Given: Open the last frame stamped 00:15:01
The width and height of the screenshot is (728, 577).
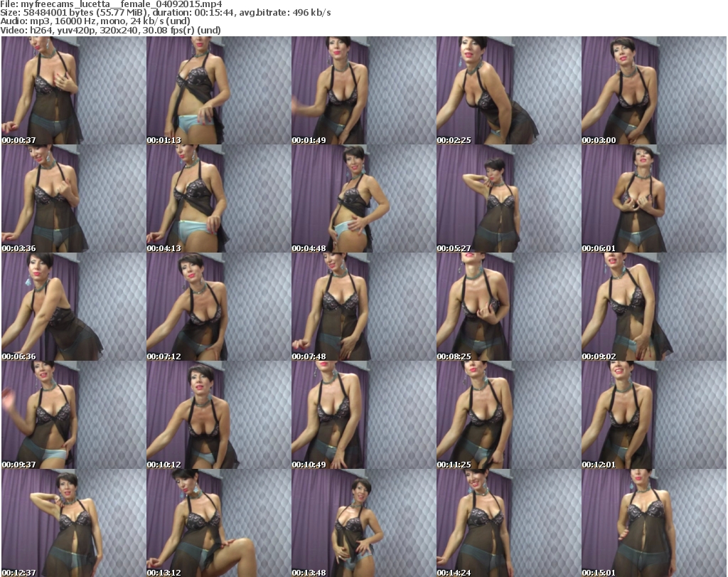Looking at the screenshot, I should pyautogui.click(x=654, y=523).
